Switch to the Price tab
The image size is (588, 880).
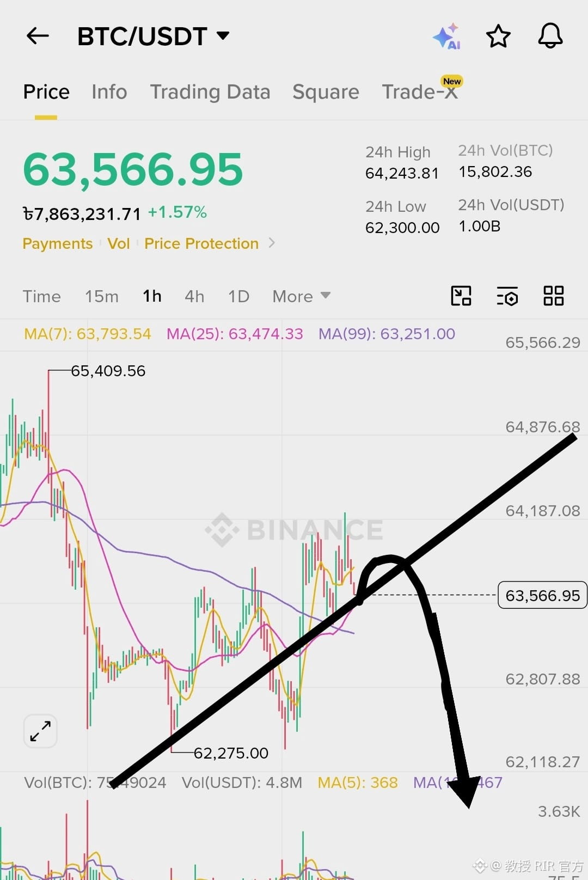(x=46, y=91)
